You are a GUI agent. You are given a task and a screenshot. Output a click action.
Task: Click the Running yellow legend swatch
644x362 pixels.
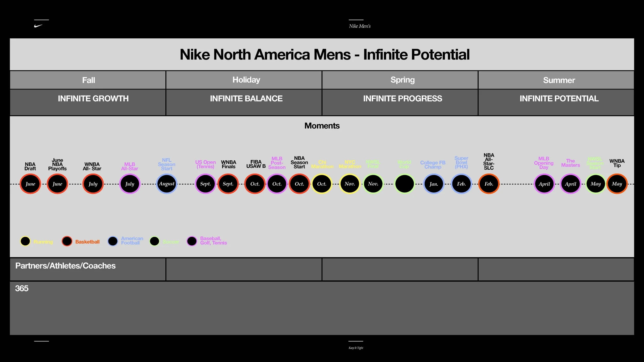[25, 241]
